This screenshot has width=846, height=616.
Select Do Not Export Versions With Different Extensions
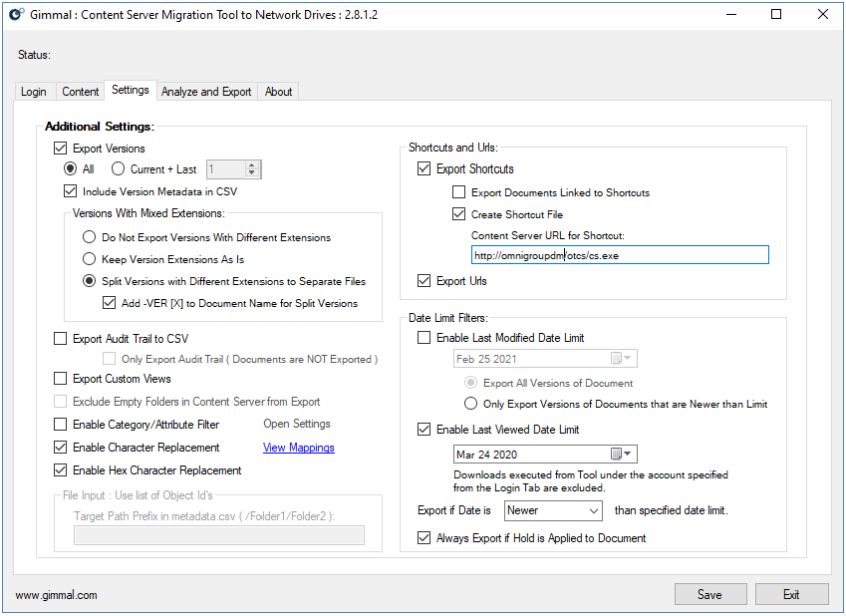point(90,237)
